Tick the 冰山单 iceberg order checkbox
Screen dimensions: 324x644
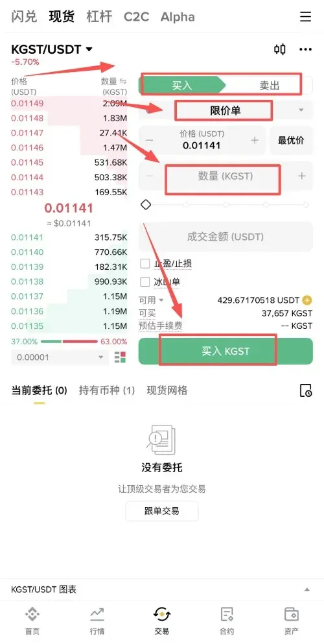145,281
